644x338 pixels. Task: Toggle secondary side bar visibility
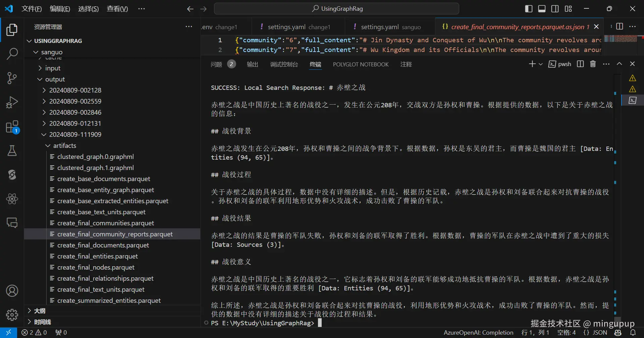[x=555, y=9]
